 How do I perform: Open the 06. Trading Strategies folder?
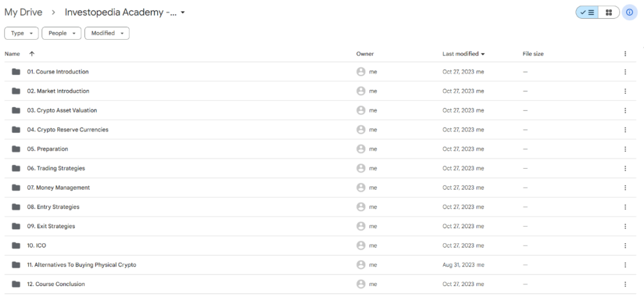56,169
